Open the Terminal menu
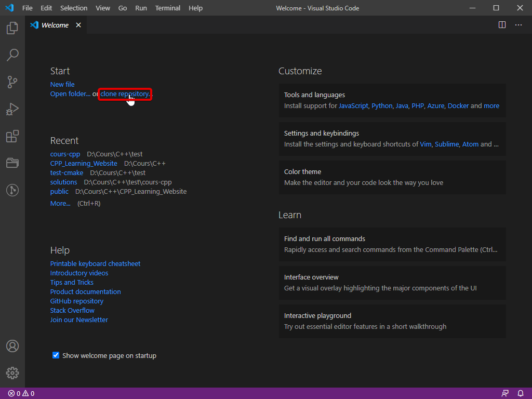 coord(168,8)
